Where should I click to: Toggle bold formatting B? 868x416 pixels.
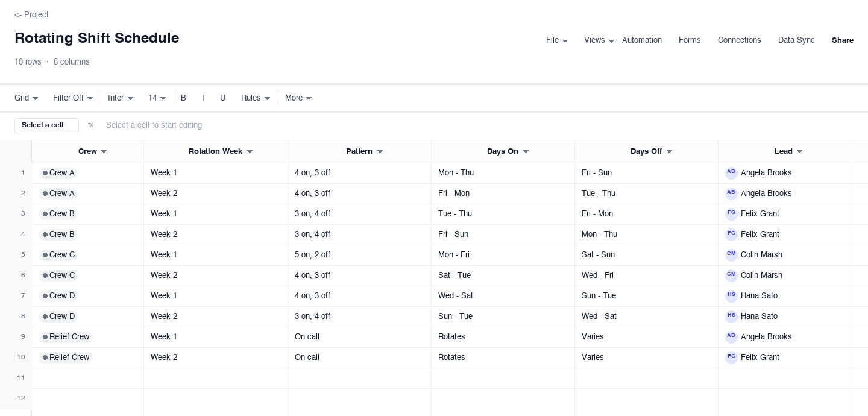point(183,98)
